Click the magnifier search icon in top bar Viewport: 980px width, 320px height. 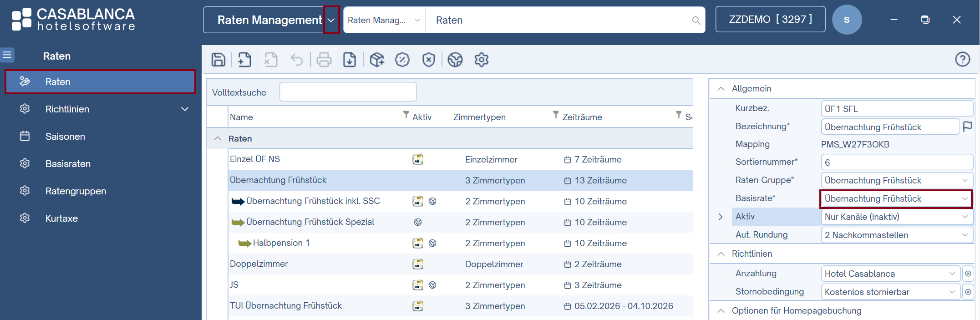(696, 20)
